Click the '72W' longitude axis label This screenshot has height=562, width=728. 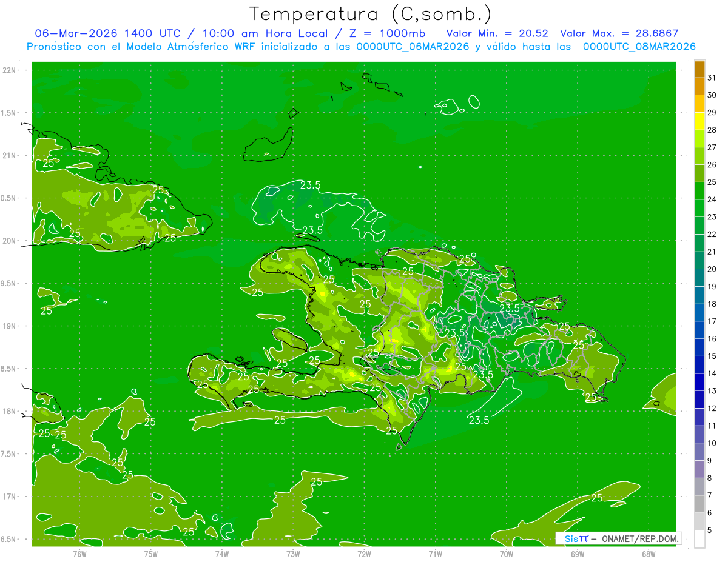coord(364,553)
